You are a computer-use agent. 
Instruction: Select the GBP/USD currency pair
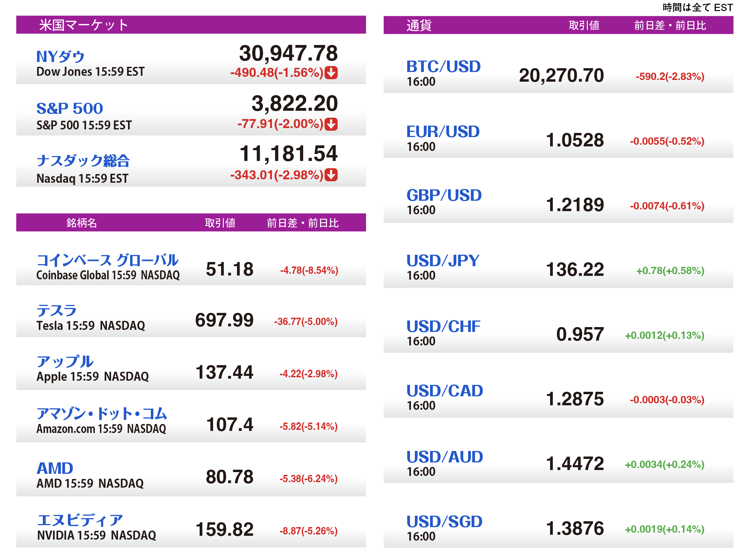(x=444, y=195)
